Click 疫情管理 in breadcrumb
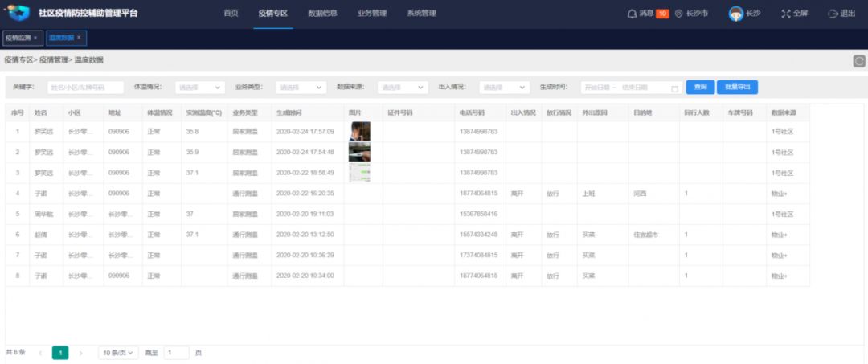This screenshot has height=364, width=868. [54, 60]
